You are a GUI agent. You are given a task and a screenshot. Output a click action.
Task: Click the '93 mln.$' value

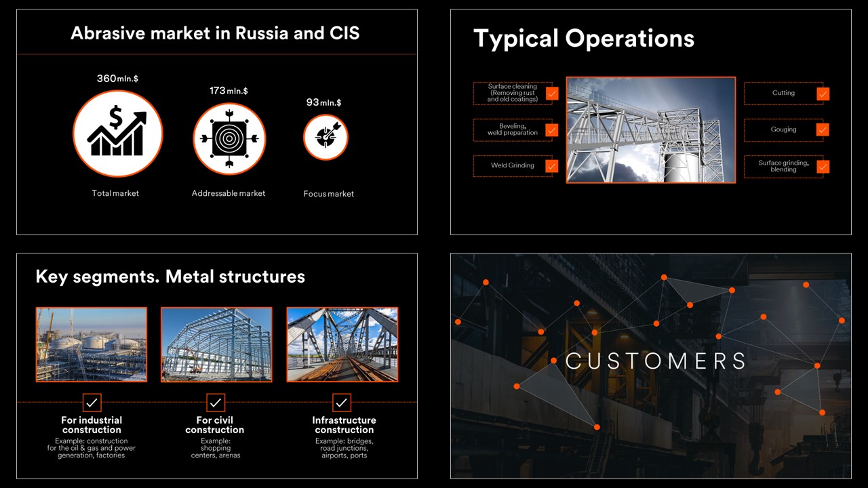click(323, 102)
